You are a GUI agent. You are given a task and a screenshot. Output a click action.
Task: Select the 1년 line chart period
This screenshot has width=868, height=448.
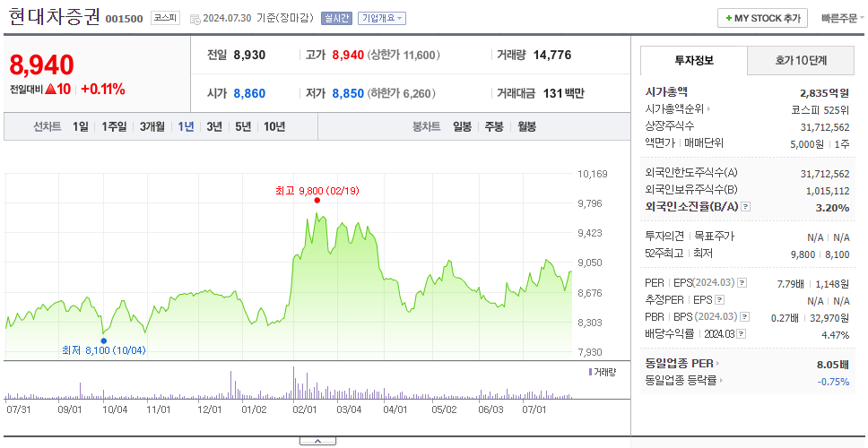[186, 126]
